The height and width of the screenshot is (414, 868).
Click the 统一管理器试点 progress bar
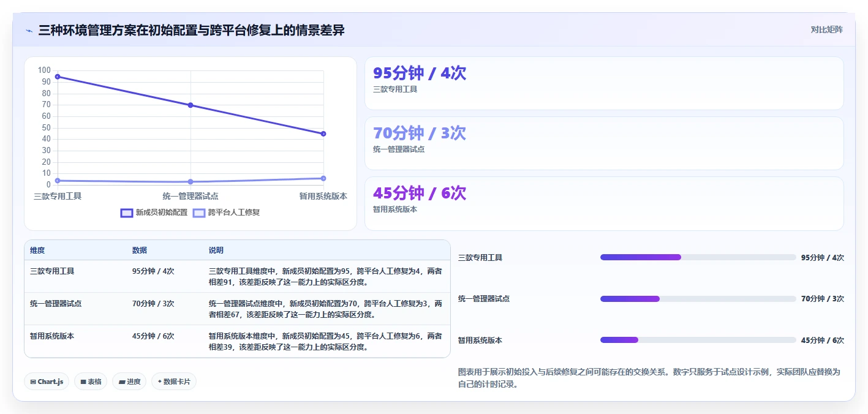pos(698,299)
